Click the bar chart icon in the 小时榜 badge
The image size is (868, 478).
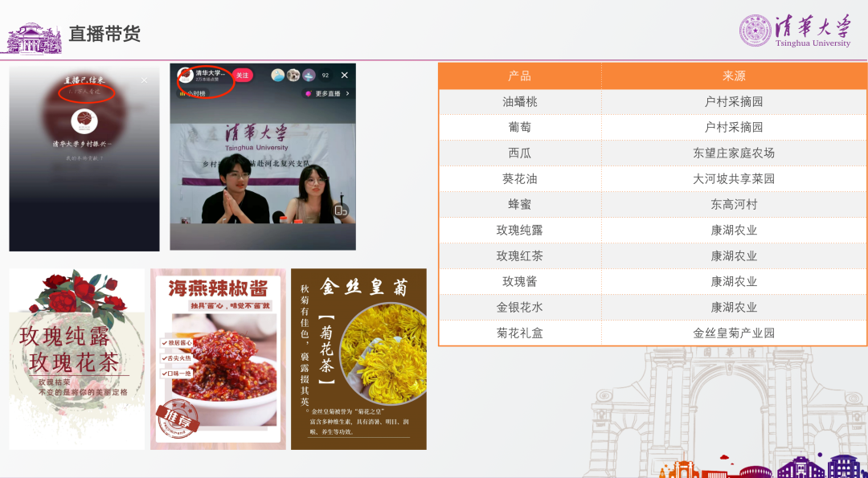point(182,93)
